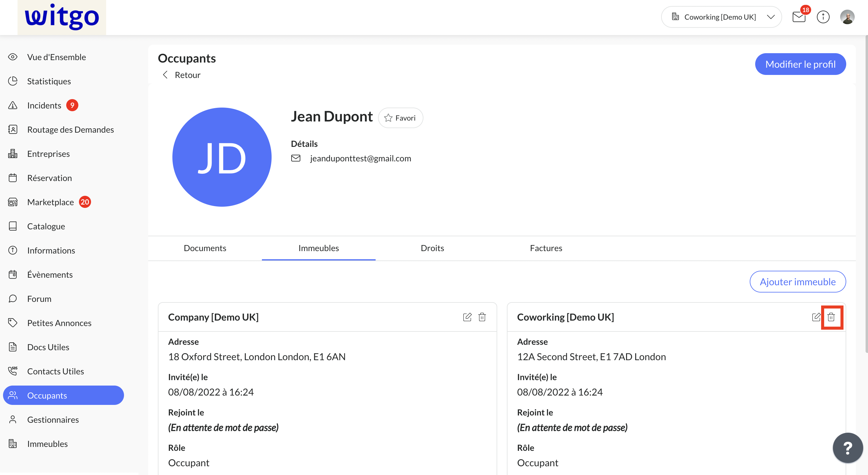The width and height of the screenshot is (868, 475).
Task: Click the Incidents warning triangle icon
Action: pos(13,105)
